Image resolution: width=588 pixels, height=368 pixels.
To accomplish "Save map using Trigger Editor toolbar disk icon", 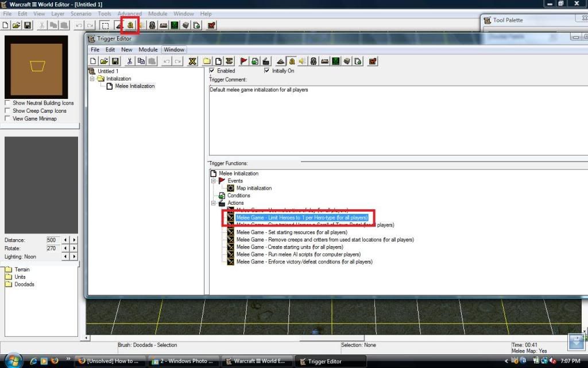I will (115, 61).
